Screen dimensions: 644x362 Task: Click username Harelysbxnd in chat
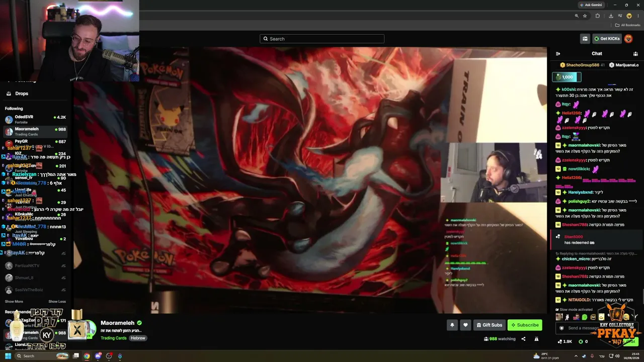581,192
